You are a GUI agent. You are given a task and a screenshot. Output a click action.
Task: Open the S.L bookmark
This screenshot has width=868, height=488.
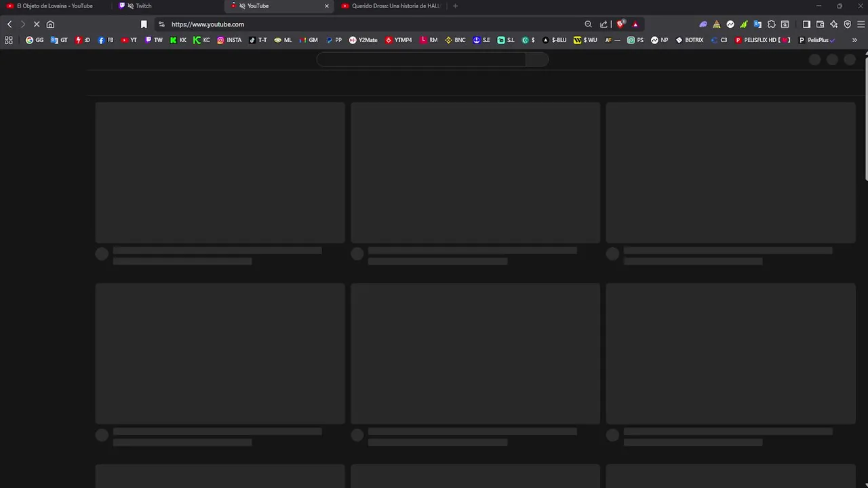(506, 40)
